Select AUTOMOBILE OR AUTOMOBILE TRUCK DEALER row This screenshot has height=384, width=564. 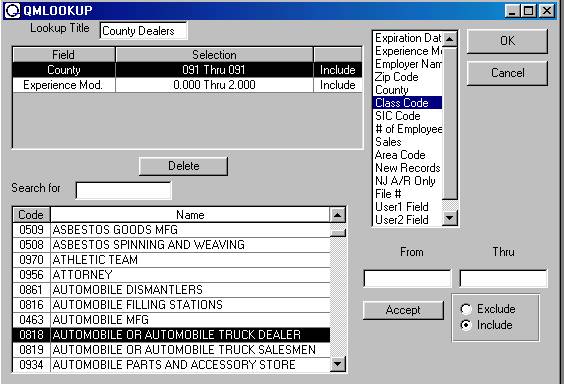(x=171, y=335)
